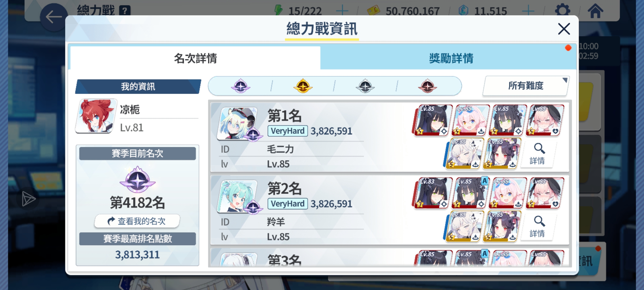Select the purple platinum rank tier filter

pyautogui.click(x=240, y=86)
